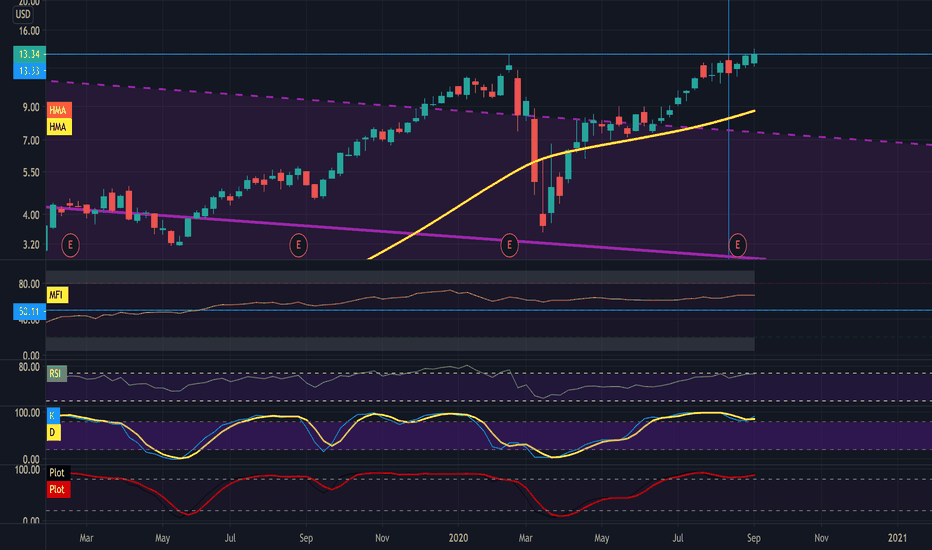Click the 16.00 price scale value

tap(30, 31)
